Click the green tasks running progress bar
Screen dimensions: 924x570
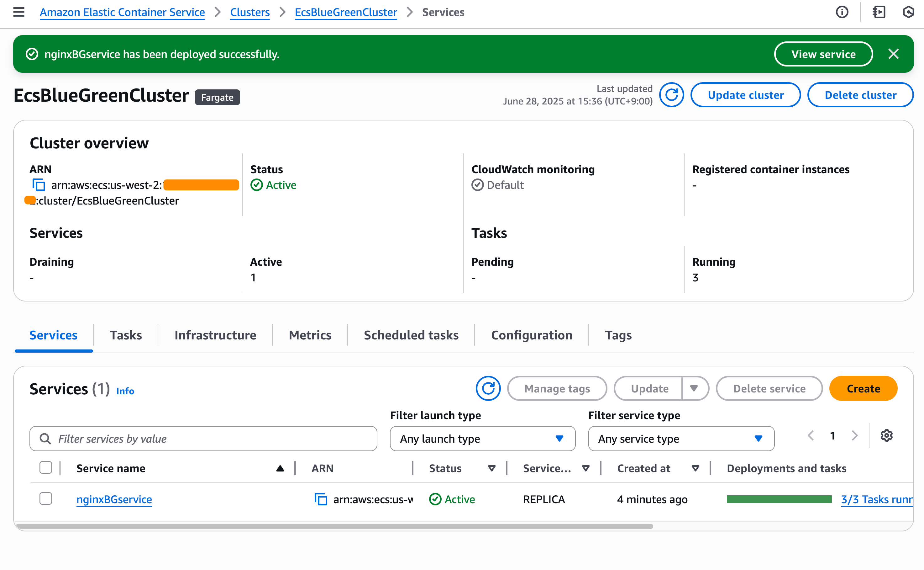779,499
